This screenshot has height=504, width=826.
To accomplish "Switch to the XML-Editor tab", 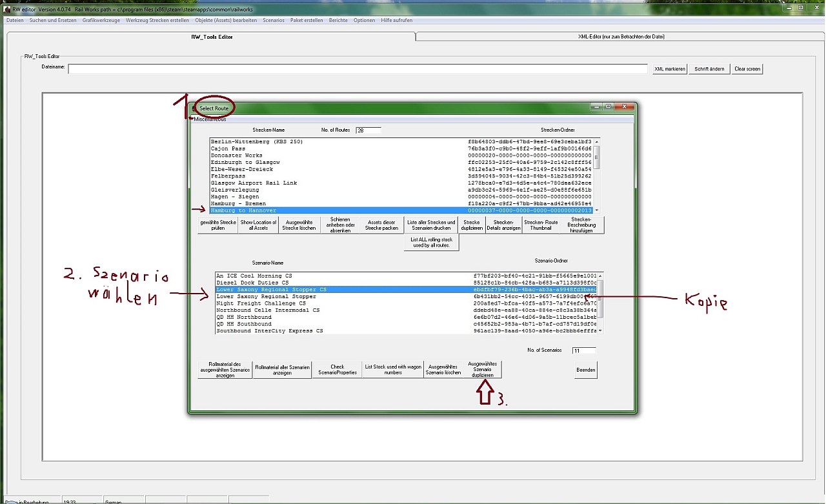I will click(x=621, y=37).
